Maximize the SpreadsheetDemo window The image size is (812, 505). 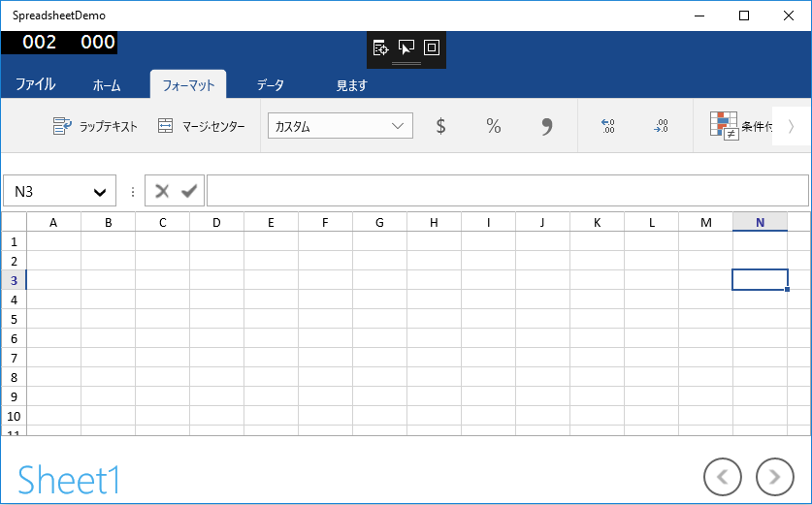point(744,16)
